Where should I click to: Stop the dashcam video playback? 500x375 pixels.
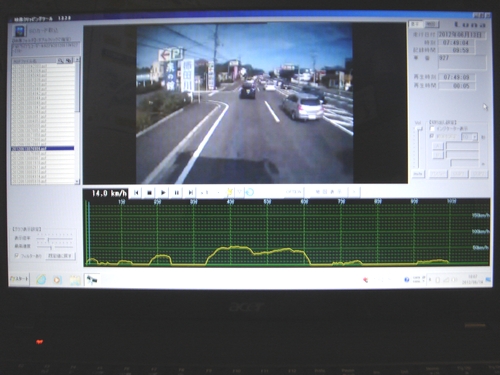[x=149, y=193]
